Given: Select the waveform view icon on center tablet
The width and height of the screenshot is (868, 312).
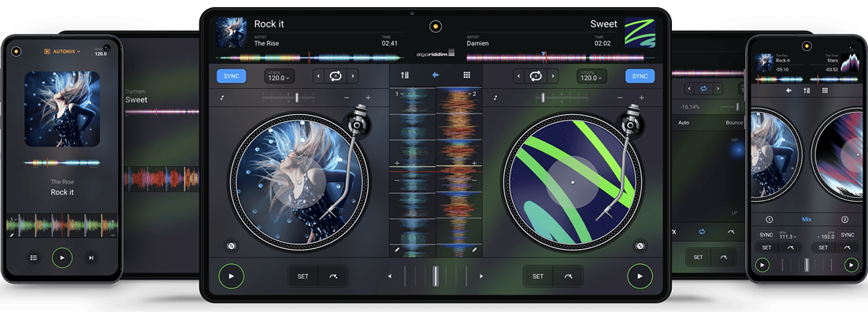Looking at the screenshot, I should (436, 76).
